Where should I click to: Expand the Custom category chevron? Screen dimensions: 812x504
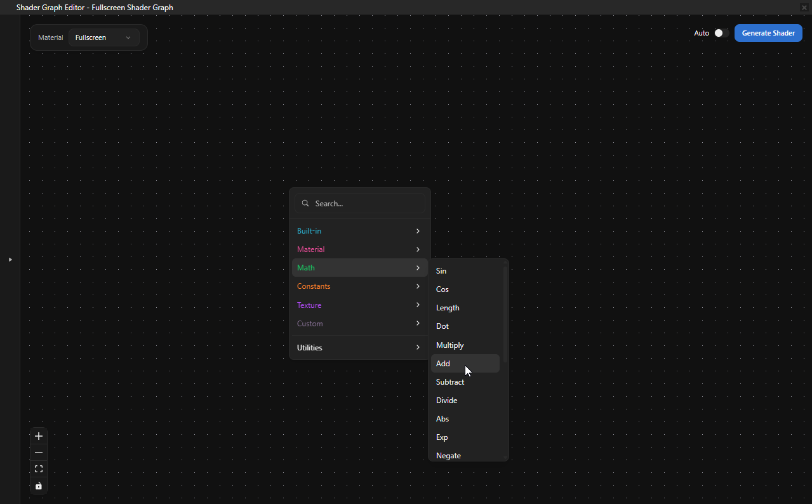point(418,323)
